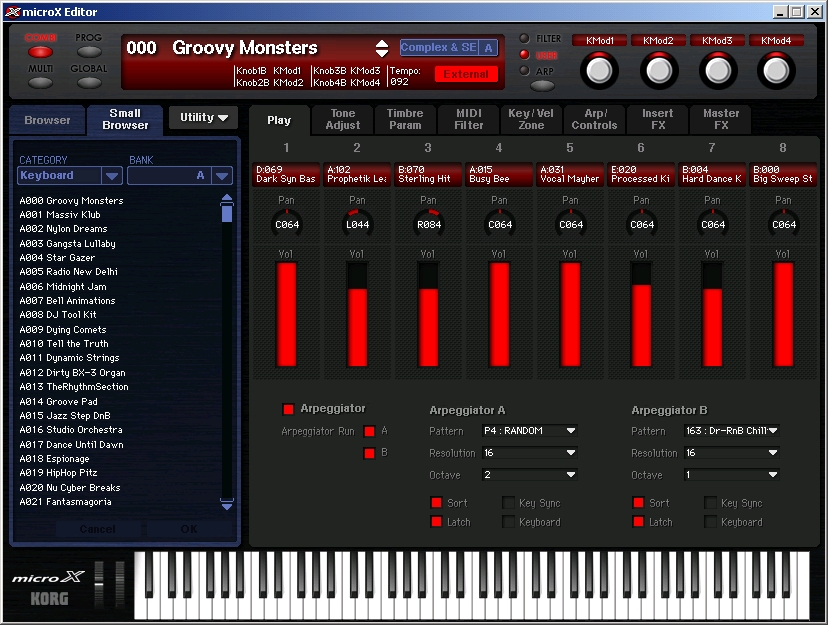Click the External tempo button
The height and width of the screenshot is (625, 828).
click(x=466, y=74)
